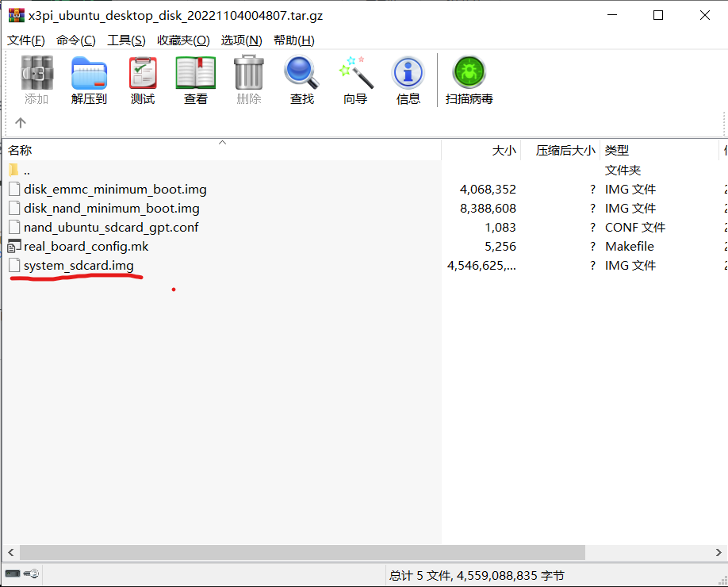Close the WinRAR window
Screen dimensions: 728x587
click(x=704, y=15)
